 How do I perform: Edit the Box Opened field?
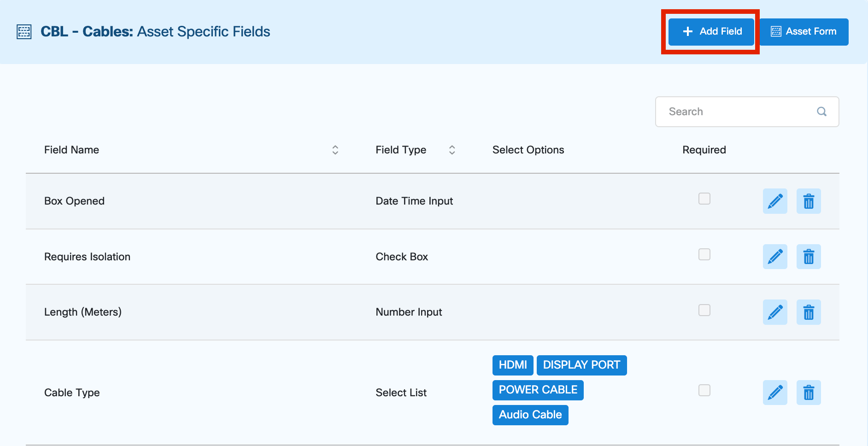(775, 201)
